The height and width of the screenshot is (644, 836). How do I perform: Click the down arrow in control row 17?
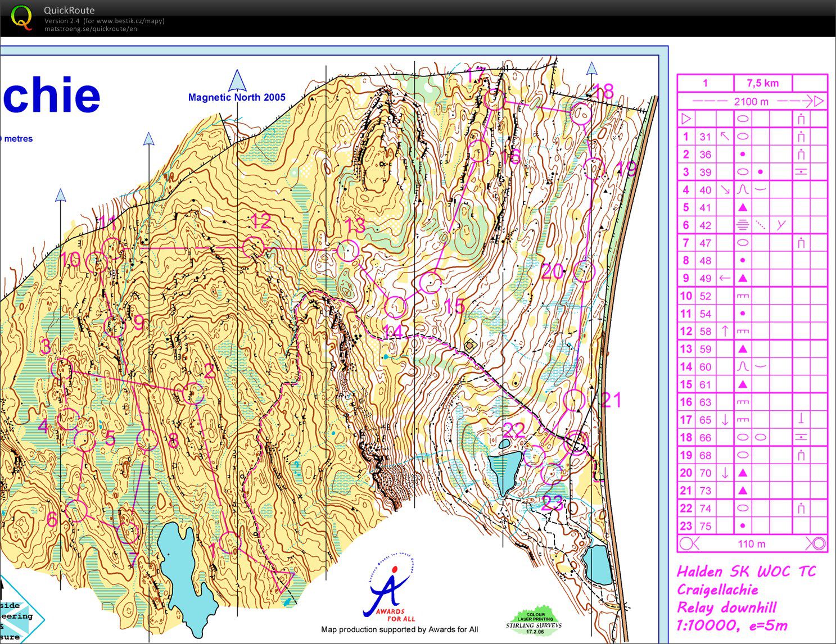pos(725,420)
